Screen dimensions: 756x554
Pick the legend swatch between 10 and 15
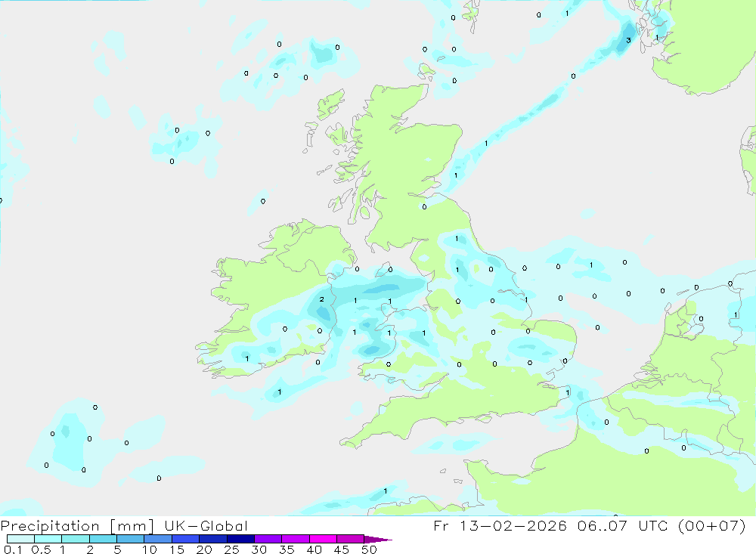point(158,539)
